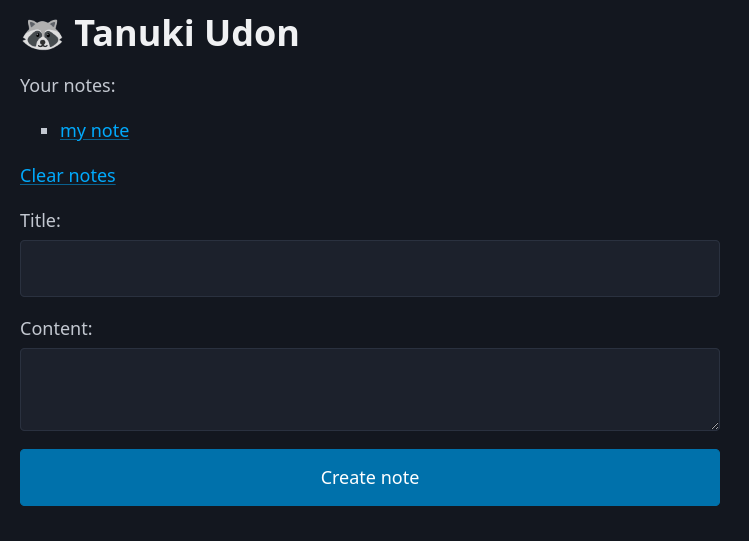
Task: Select the raccoon logo in the header
Action: [x=42, y=34]
